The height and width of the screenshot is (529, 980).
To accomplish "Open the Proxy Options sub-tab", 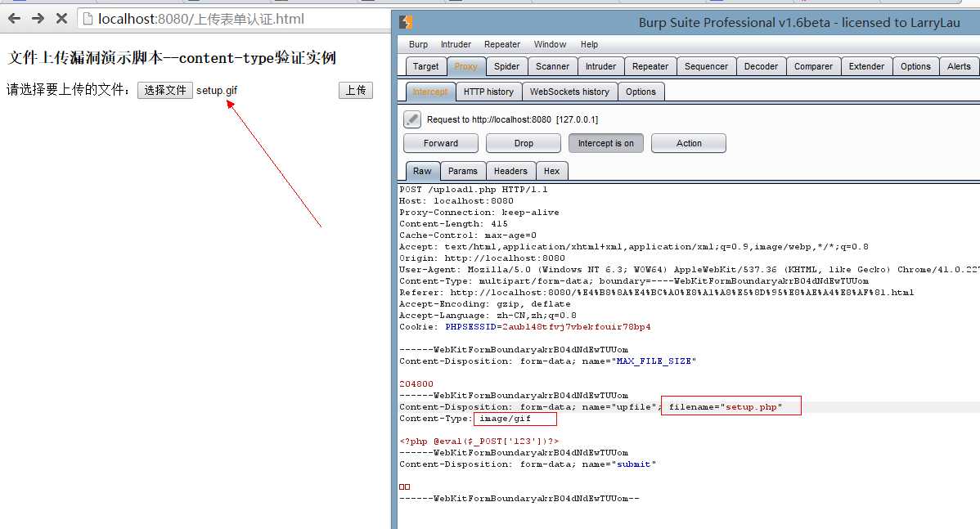I will [x=641, y=92].
